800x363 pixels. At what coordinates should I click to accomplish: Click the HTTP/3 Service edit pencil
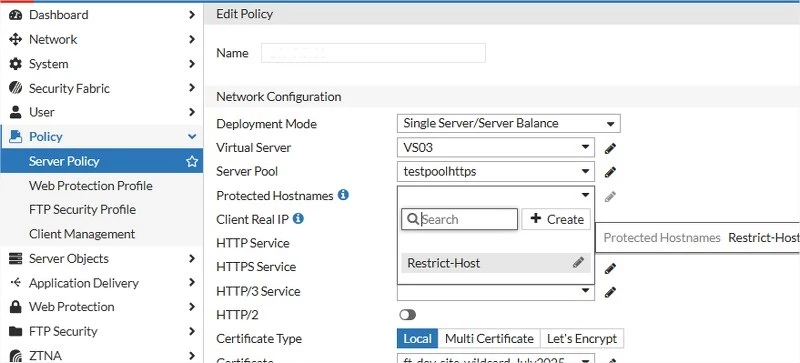tap(610, 292)
